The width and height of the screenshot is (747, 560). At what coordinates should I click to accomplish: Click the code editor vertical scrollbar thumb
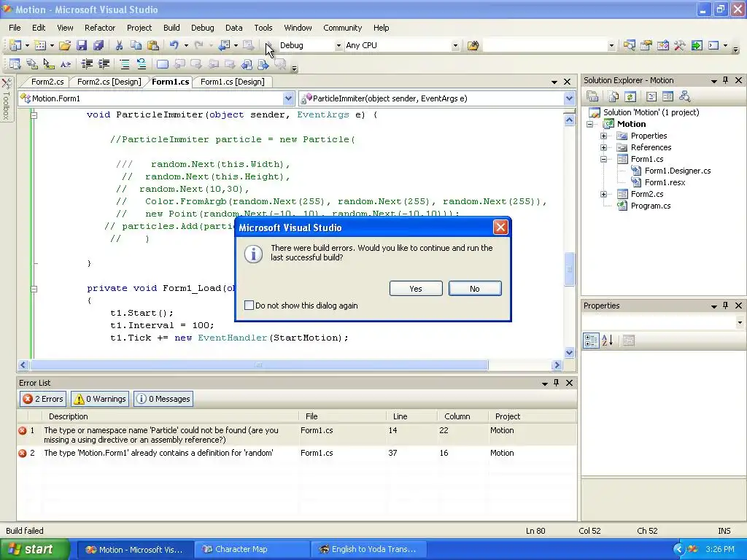click(569, 269)
